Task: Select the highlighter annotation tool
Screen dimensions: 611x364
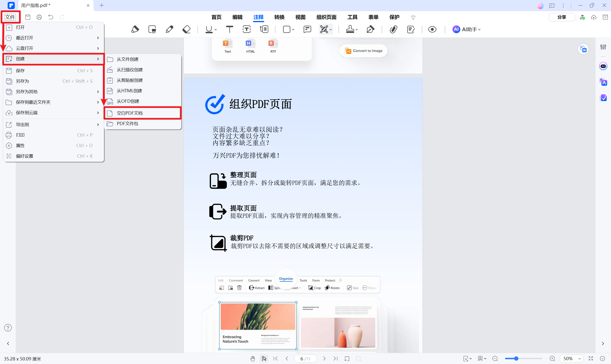Action: click(x=135, y=29)
